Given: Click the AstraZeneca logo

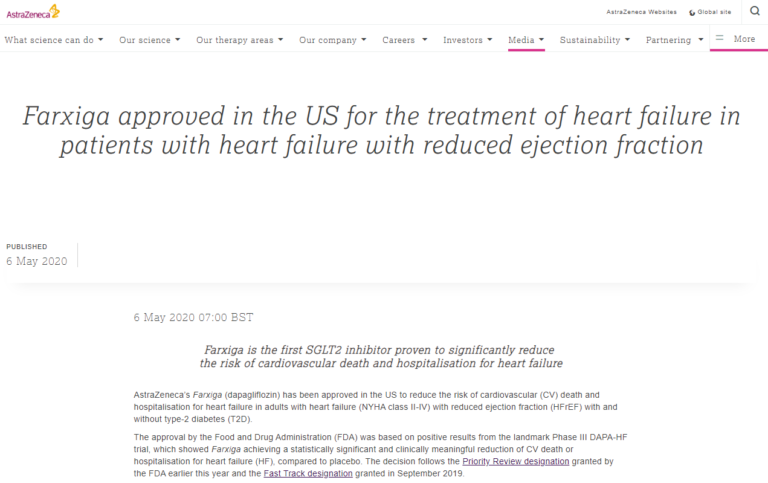Looking at the screenshot, I should click(33, 11).
